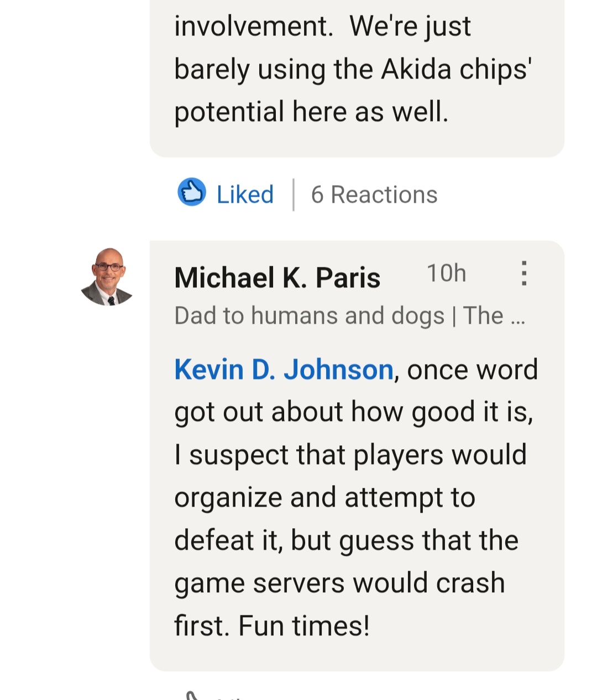597x700 pixels.
Task: Tap the partially visible like icon below Michael's comment
Action: pos(192,695)
